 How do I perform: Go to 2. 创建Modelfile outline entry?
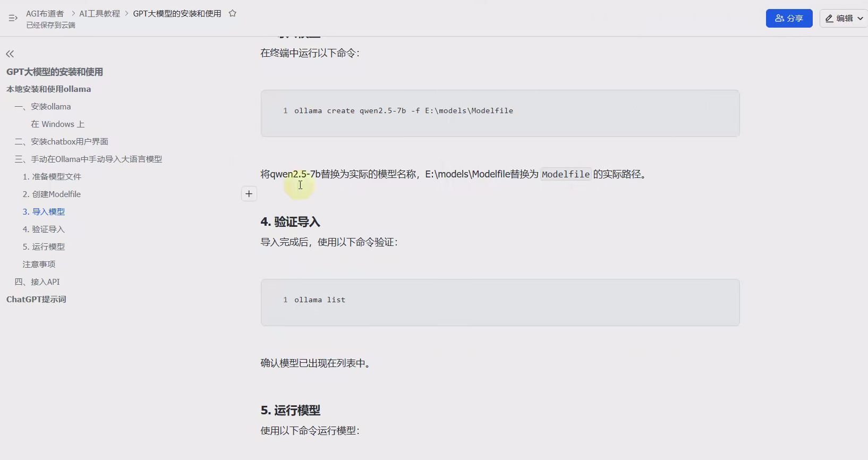52,194
